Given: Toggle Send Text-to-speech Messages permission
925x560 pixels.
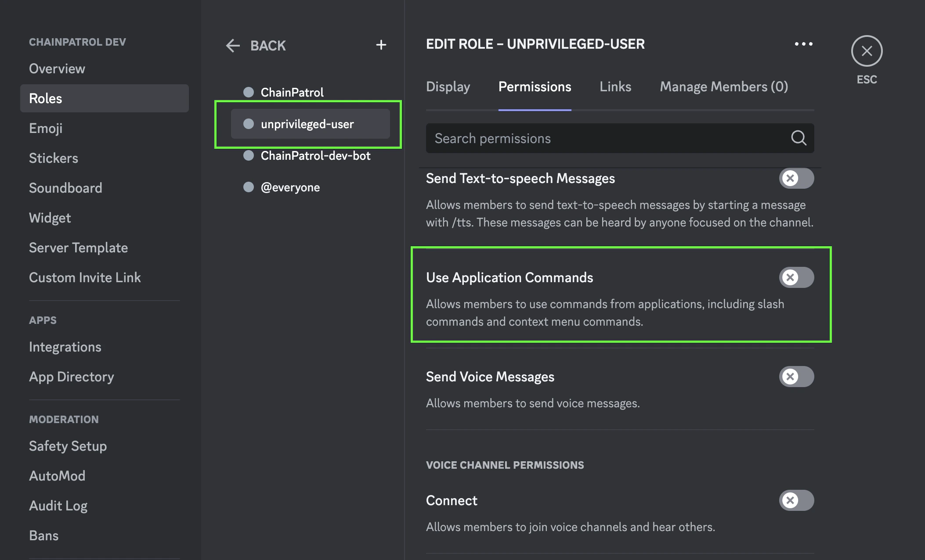Looking at the screenshot, I should coord(796,178).
